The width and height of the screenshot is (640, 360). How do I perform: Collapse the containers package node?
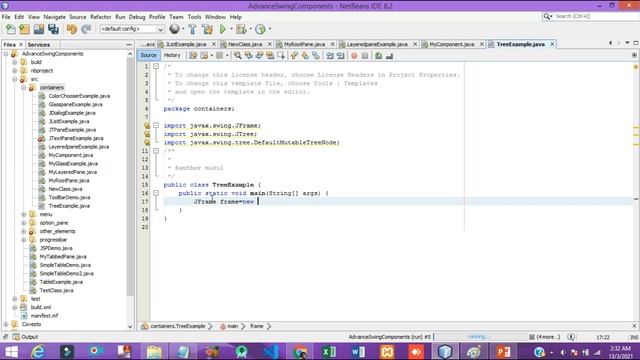point(24,87)
